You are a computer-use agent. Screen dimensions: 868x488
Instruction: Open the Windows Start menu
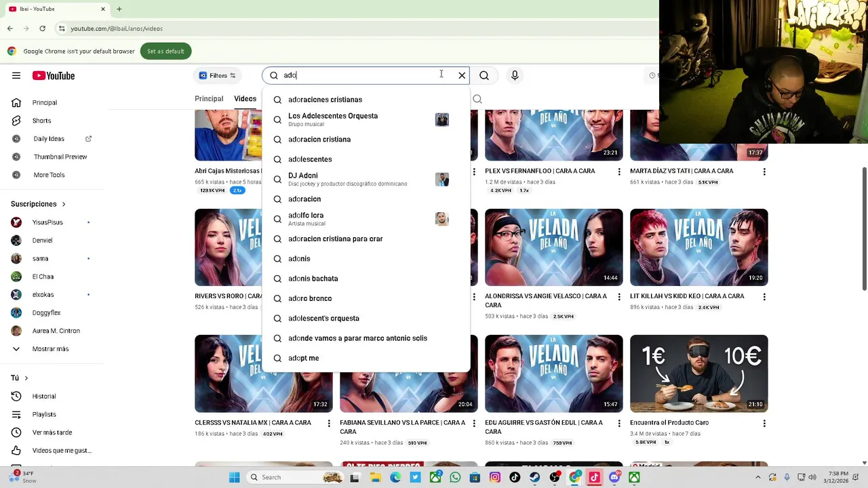pyautogui.click(x=234, y=477)
